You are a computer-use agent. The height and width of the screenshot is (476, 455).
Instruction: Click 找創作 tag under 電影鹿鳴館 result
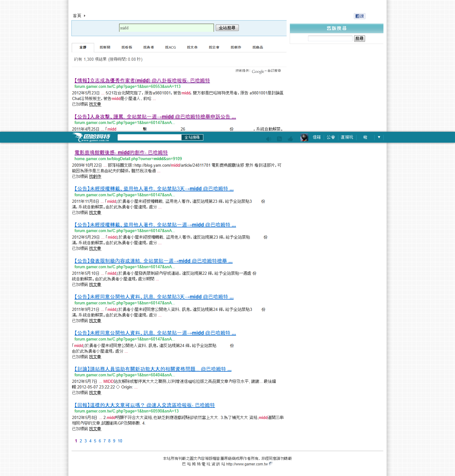pos(95,177)
